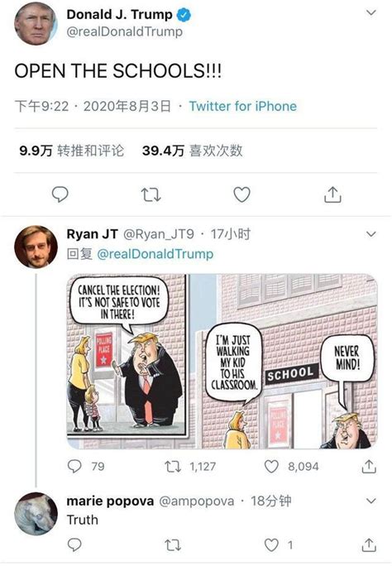Image resolution: width=392 pixels, height=566 pixels.
Task: Open the Twitter for iPhone source link
Action: 242,106
